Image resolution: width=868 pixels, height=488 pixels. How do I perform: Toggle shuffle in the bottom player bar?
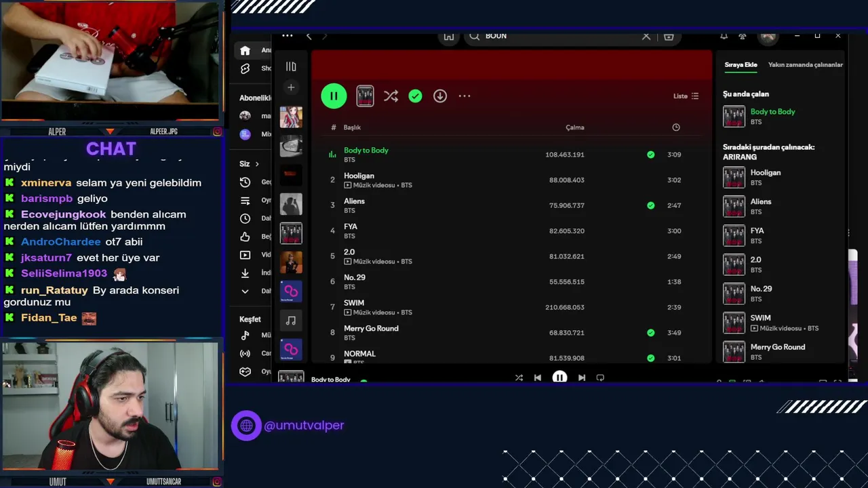coord(519,378)
